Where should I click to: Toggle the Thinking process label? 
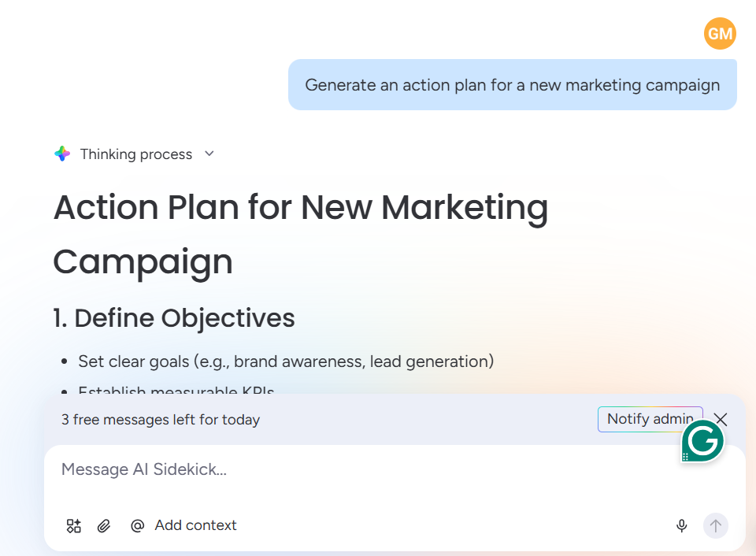pos(136,154)
